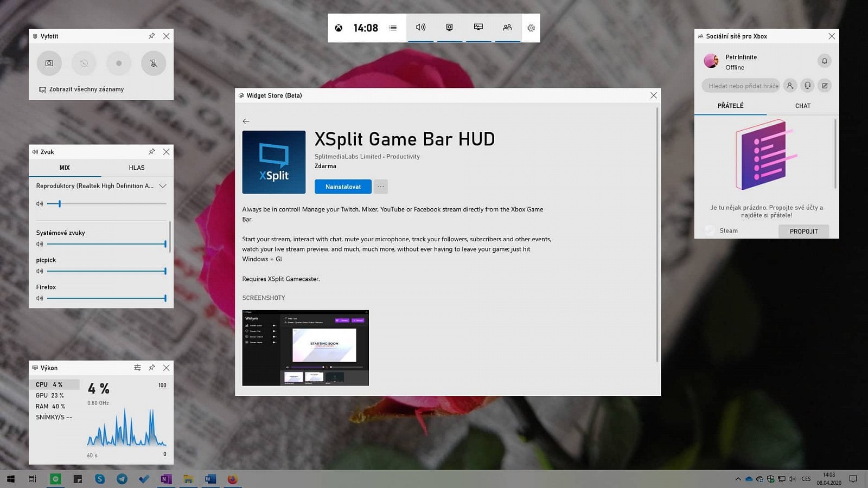Select SNÍMKY/S metric in Výkon widget
The width and height of the screenshot is (868, 488).
pos(54,417)
